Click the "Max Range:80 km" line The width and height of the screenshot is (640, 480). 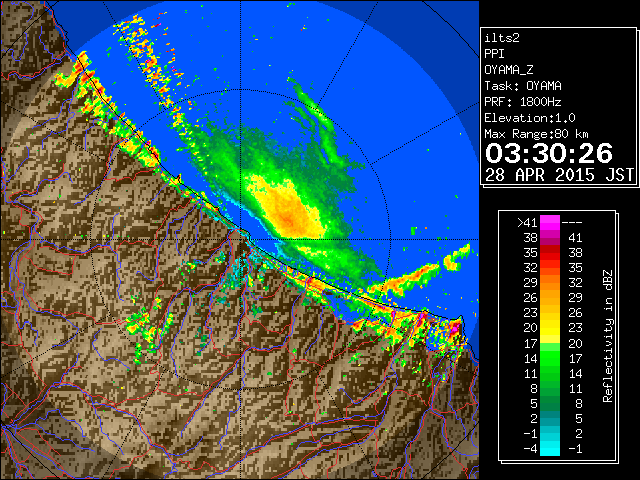[536, 134]
